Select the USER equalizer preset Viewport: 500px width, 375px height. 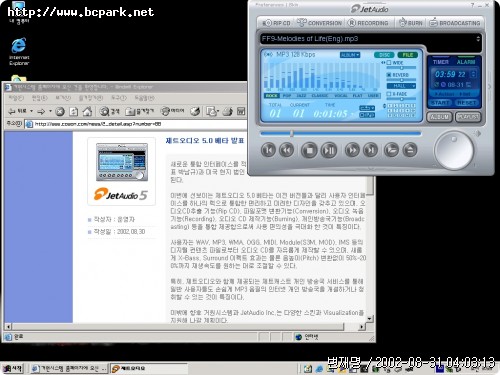coord(373,96)
